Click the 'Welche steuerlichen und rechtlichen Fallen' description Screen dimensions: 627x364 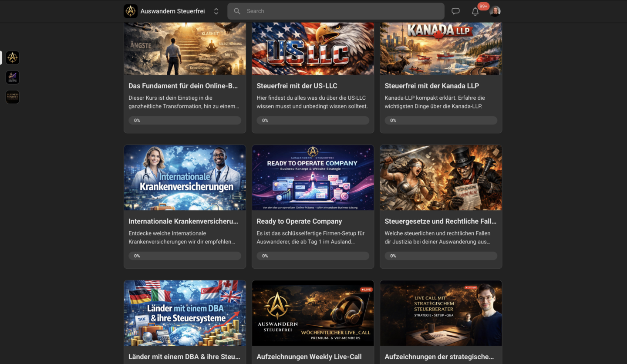click(438, 237)
